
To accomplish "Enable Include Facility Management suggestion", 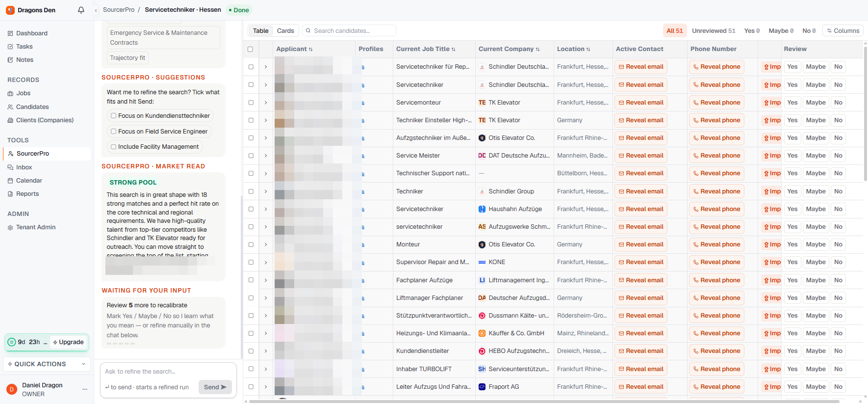I will (114, 147).
